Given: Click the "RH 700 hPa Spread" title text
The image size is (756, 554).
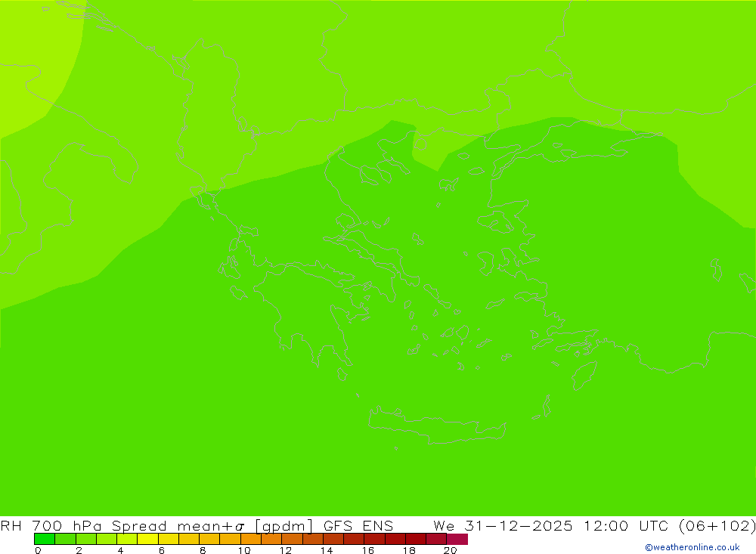Looking at the screenshot, I should click(83, 525).
